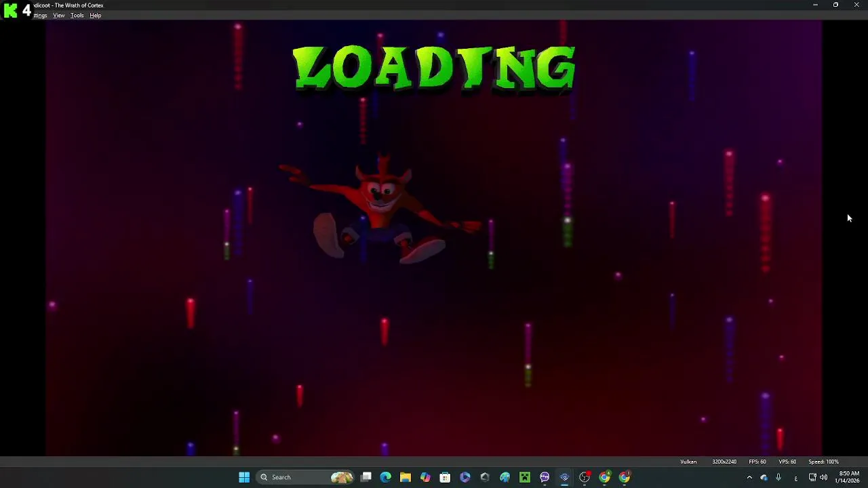868x488 pixels.
Task: Open the partially hidden Settings menu
Action: click(x=41, y=16)
